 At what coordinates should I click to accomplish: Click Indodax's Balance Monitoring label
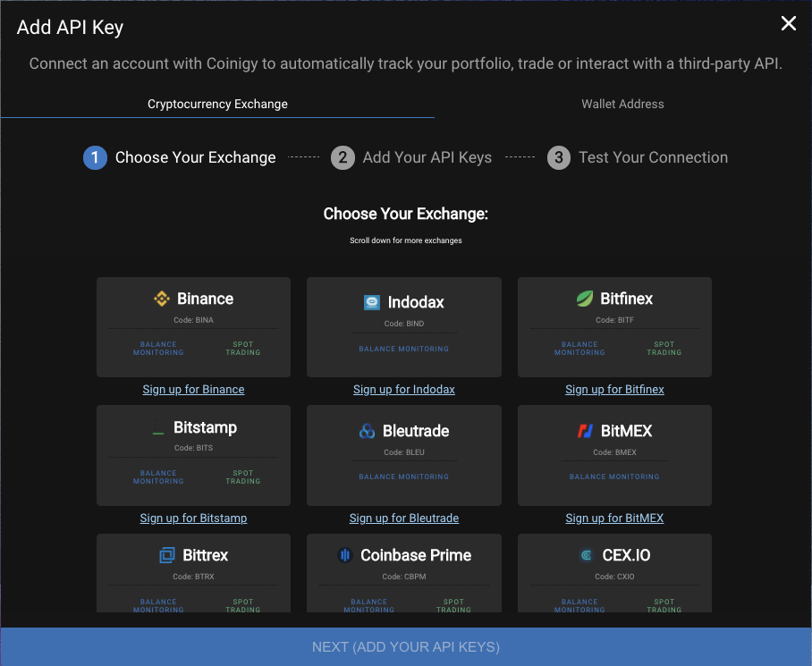[x=404, y=349]
